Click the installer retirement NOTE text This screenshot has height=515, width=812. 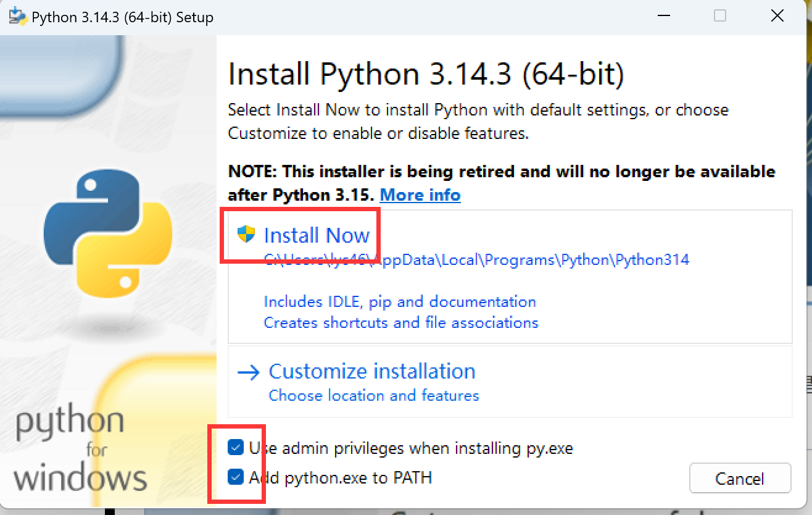pyautogui.click(x=502, y=183)
